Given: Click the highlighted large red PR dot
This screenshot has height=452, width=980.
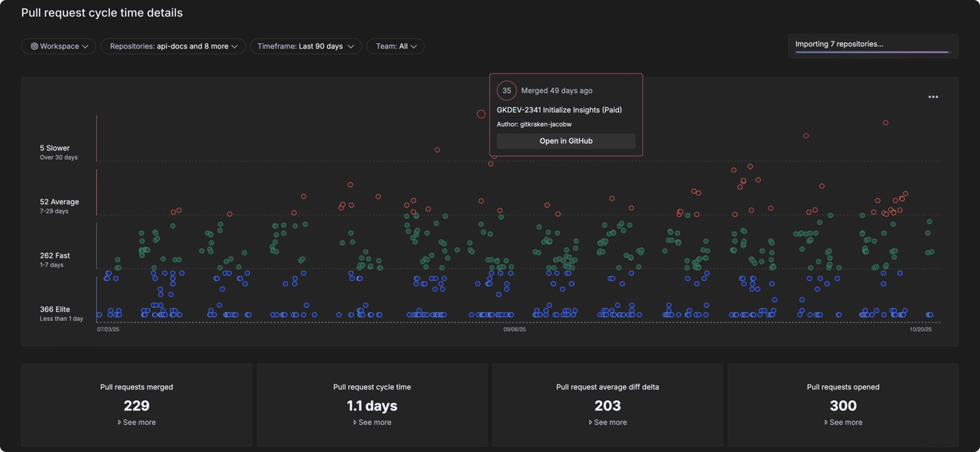Looking at the screenshot, I should 481,114.
